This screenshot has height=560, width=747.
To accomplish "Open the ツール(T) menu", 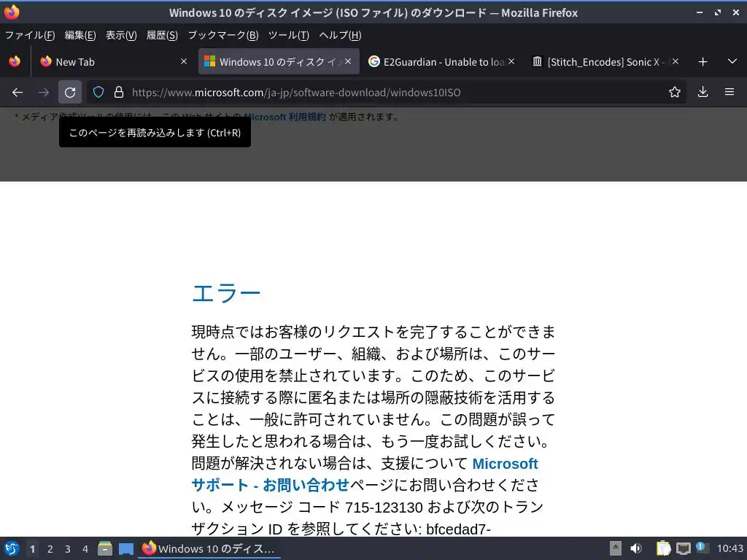I will [x=289, y=35].
